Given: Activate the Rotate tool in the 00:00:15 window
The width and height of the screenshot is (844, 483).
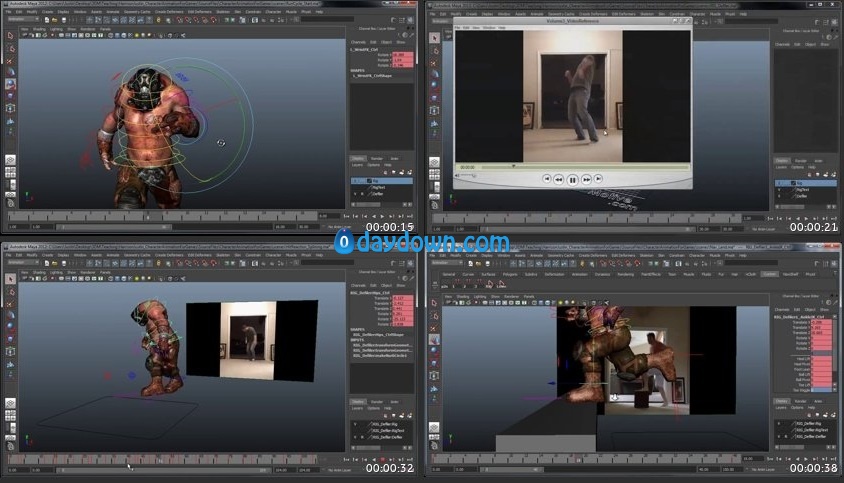Looking at the screenshot, I should pyautogui.click(x=10, y=83).
